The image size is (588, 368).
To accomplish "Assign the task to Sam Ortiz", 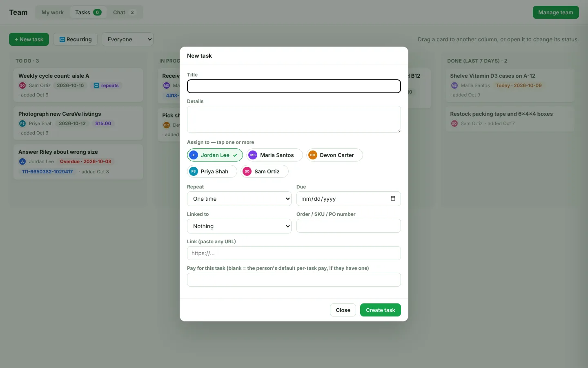I will tap(265, 171).
